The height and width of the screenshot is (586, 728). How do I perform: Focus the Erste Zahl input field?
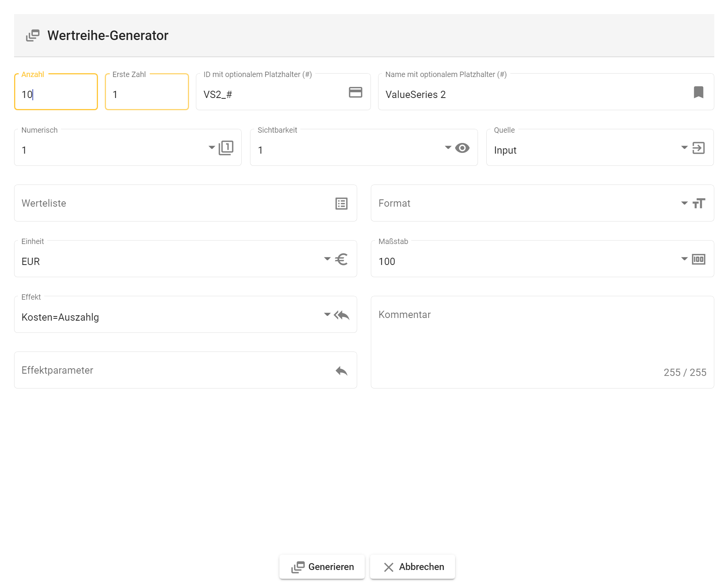147,94
